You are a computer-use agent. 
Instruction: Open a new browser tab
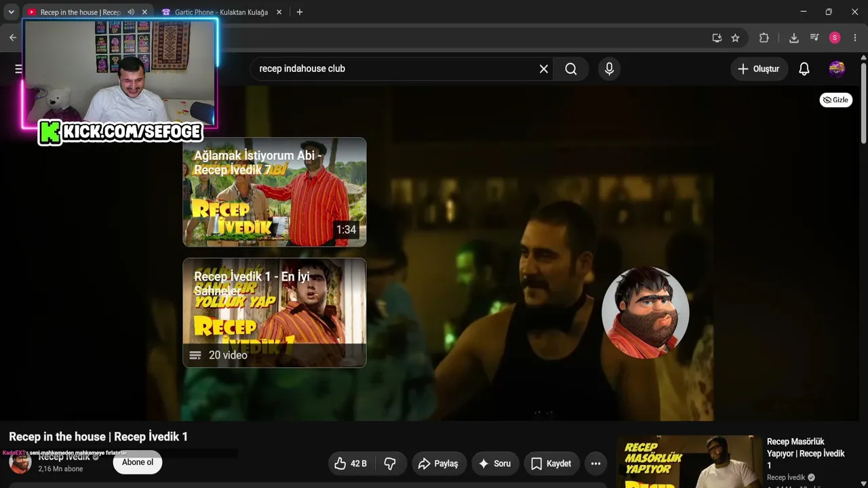coord(300,12)
